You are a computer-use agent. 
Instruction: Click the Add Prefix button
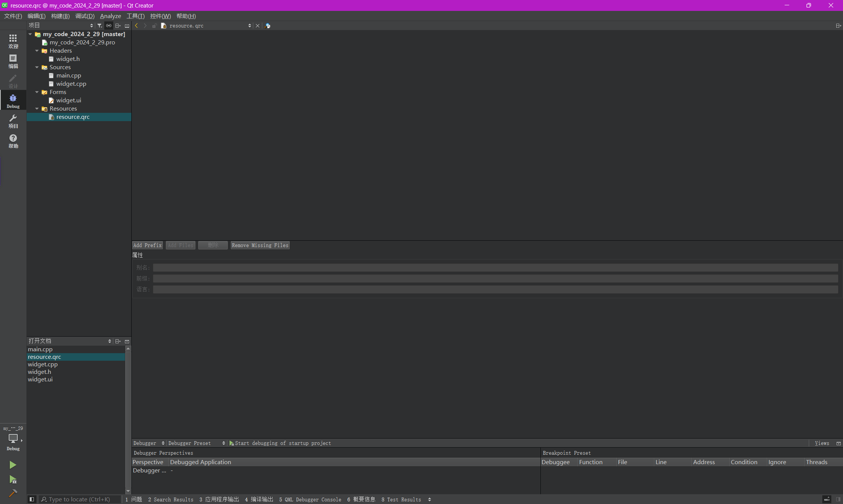click(148, 245)
